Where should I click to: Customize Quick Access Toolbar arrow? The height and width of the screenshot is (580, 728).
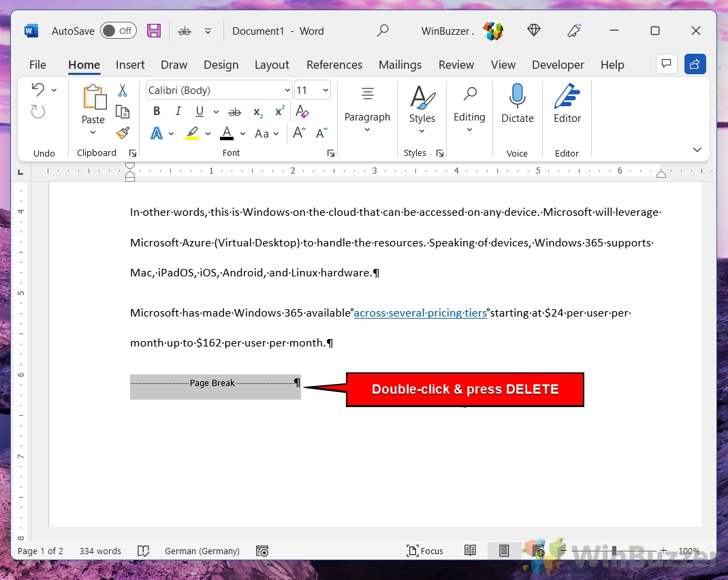(x=208, y=31)
